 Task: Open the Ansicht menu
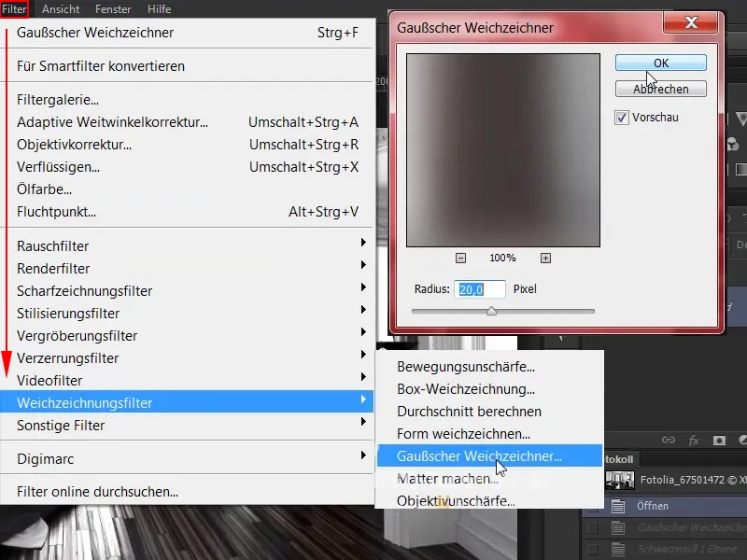tap(60, 9)
